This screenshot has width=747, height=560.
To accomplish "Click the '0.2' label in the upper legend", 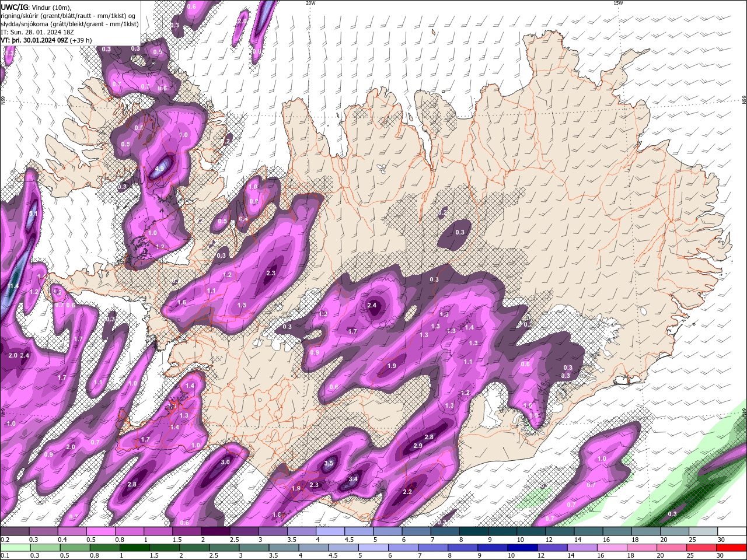I will click(5, 540).
